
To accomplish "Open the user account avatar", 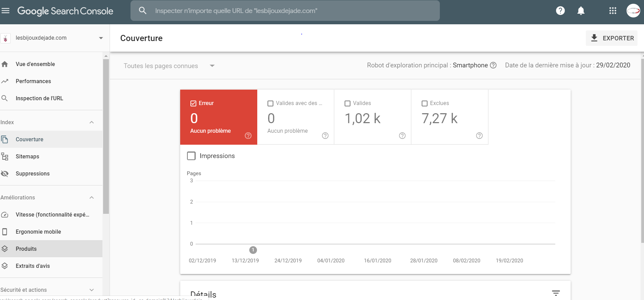I will coord(633,11).
